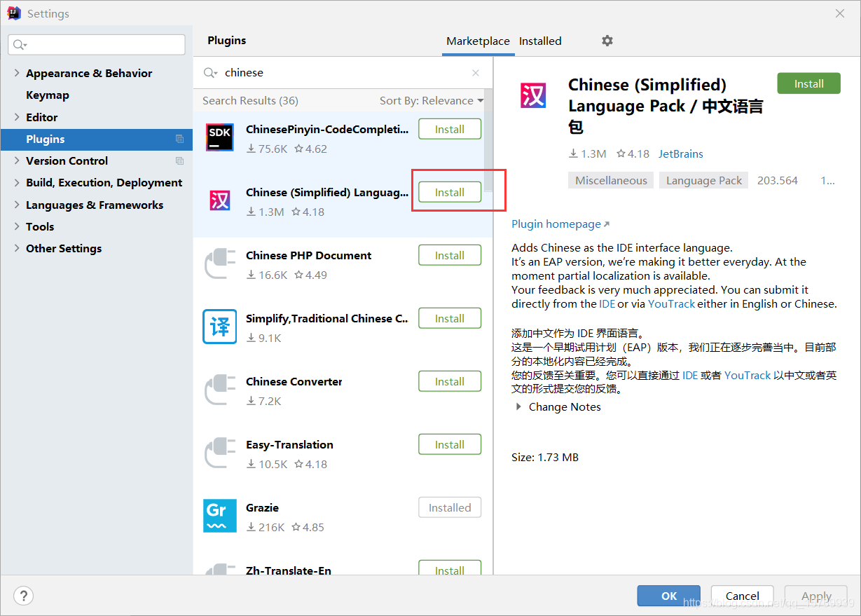
Task: Open the YouTrack link in Chinese description
Action: click(x=748, y=375)
